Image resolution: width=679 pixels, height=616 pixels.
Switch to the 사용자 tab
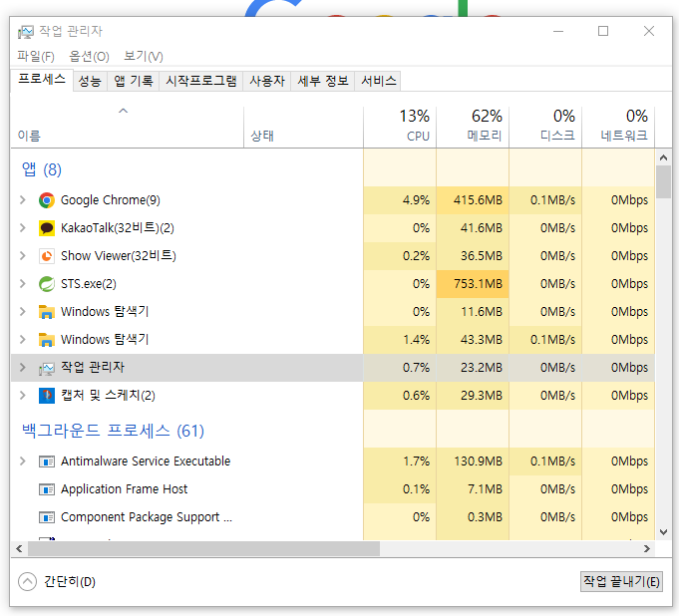pos(267,81)
